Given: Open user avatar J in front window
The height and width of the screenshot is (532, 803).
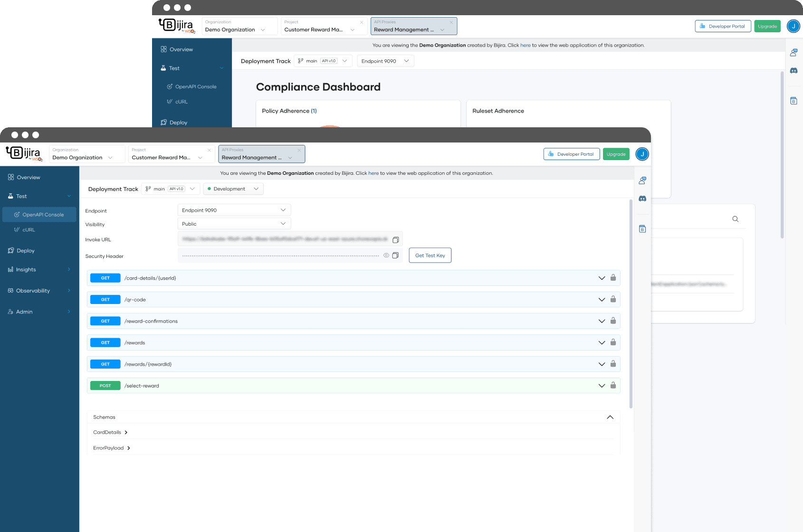Looking at the screenshot, I should 642,154.
